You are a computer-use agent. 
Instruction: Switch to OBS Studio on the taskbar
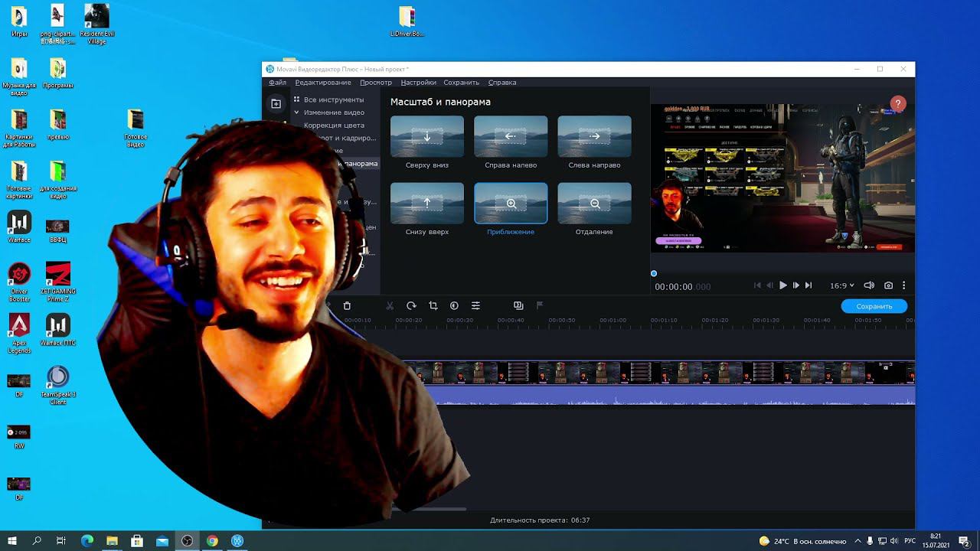click(187, 541)
